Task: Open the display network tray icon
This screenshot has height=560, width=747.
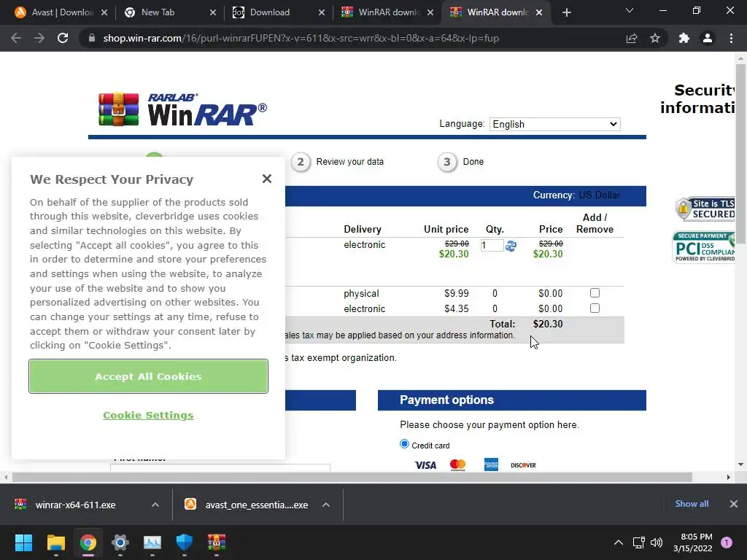Action: coord(638,542)
